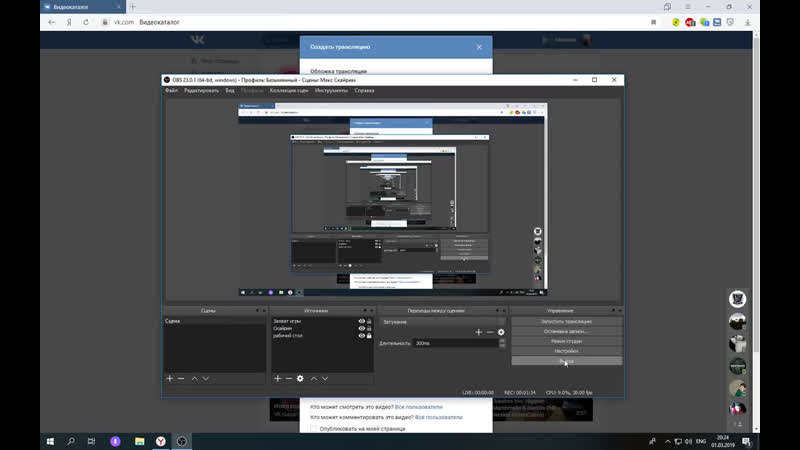Image resolution: width=800 pixels, height=450 pixels.
Task: Open the Редактировать menu in OBS
Action: (x=202, y=90)
